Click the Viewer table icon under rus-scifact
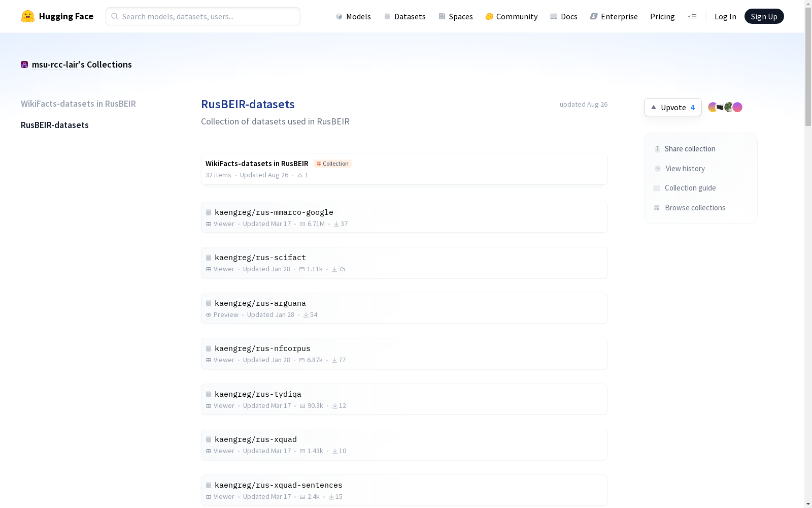Screen dimensions: 812x508 click(209, 269)
